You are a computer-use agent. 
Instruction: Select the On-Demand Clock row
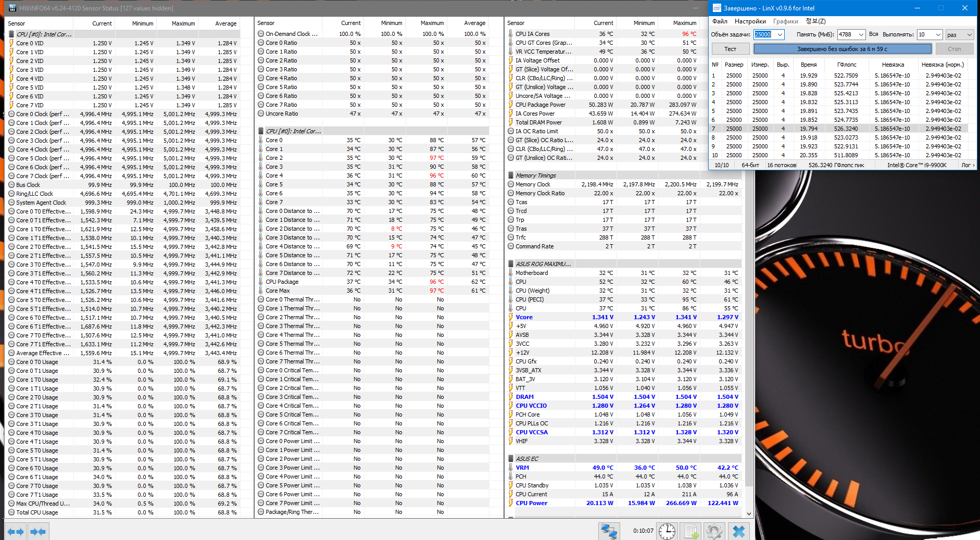(x=373, y=34)
